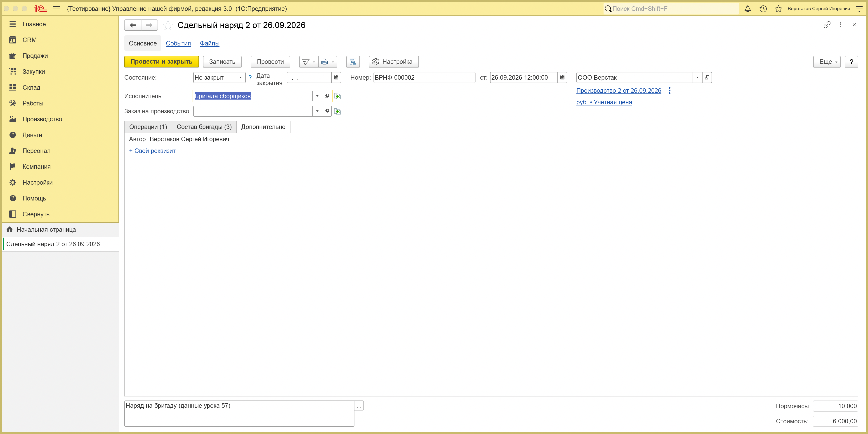This screenshot has width=868, height=434.
Task: Expand the Исполнитель dropdown arrow
Action: pyautogui.click(x=317, y=96)
